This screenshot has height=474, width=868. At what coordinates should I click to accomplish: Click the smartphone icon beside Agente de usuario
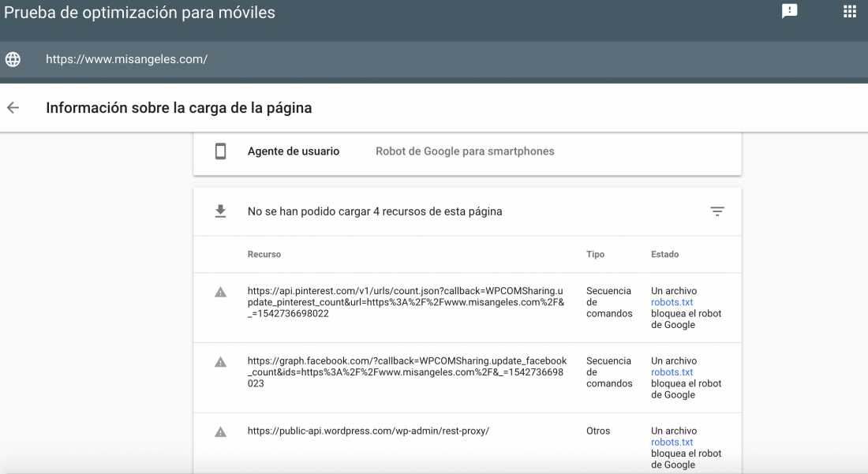point(220,151)
